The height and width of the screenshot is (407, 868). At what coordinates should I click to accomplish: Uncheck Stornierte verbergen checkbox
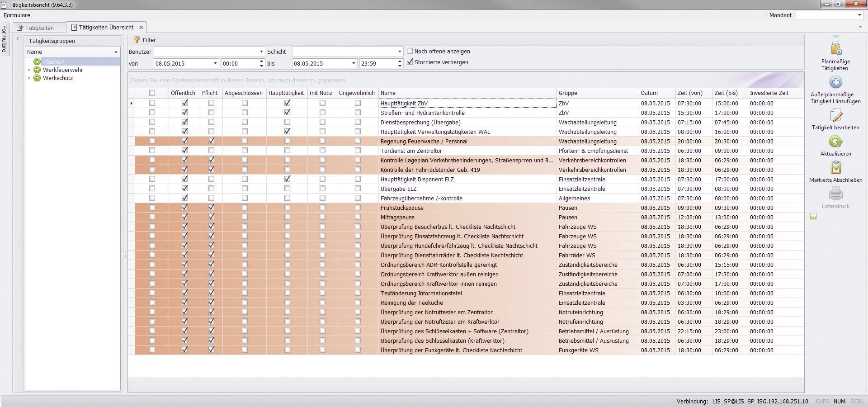[x=410, y=62]
